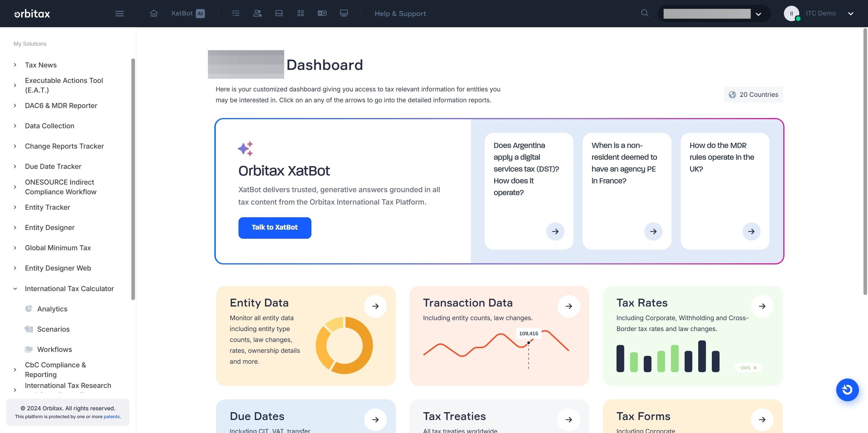
Task: Select Scenarios menu item
Action: (x=53, y=329)
